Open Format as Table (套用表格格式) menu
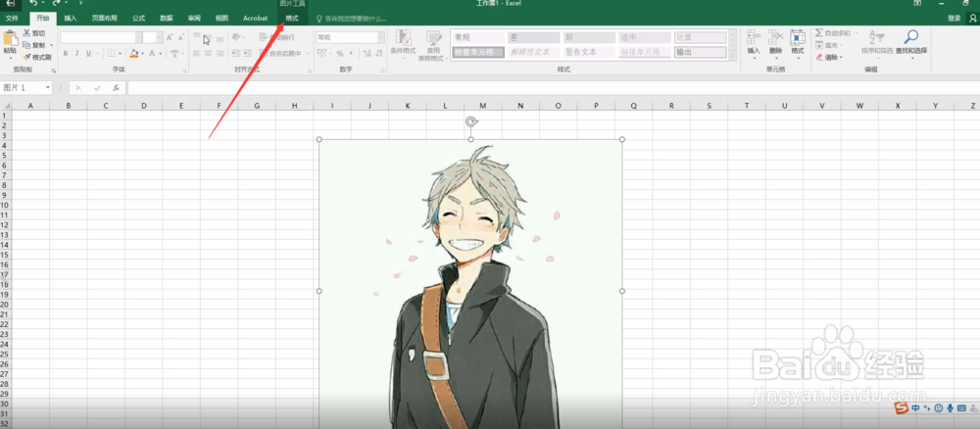This screenshot has width=980, height=429. (430, 46)
